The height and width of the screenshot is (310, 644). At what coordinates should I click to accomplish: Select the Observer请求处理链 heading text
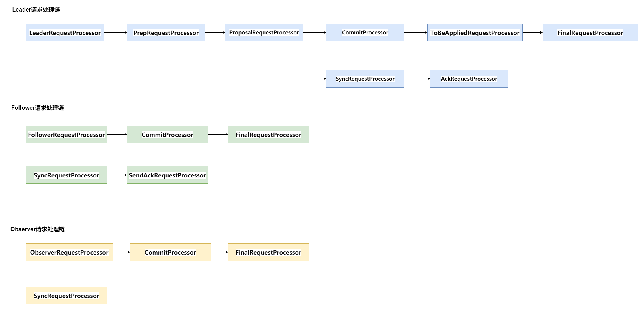38,229
